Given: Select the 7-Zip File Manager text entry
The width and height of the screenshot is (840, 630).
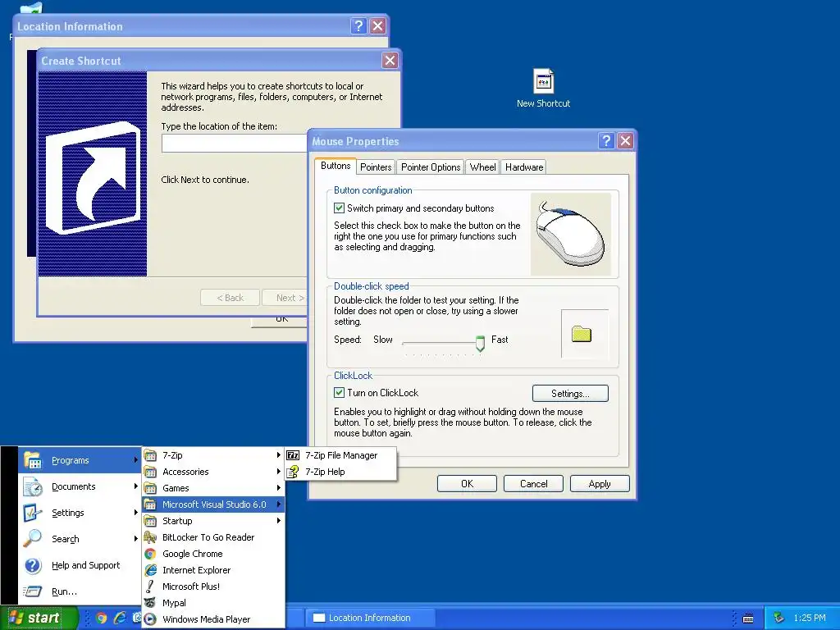Looking at the screenshot, I should coord(341,455).
